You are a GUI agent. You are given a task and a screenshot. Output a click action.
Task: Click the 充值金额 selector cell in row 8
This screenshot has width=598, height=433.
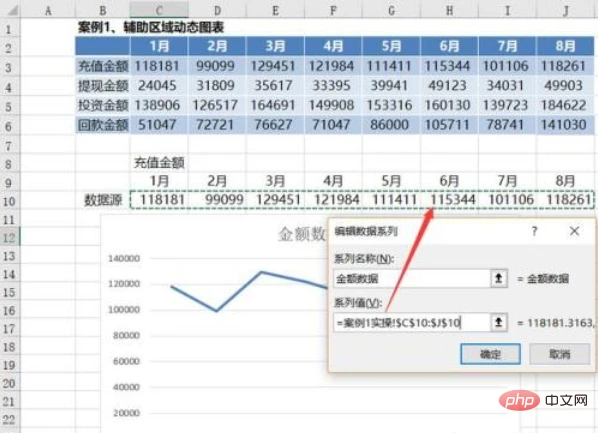159,163
